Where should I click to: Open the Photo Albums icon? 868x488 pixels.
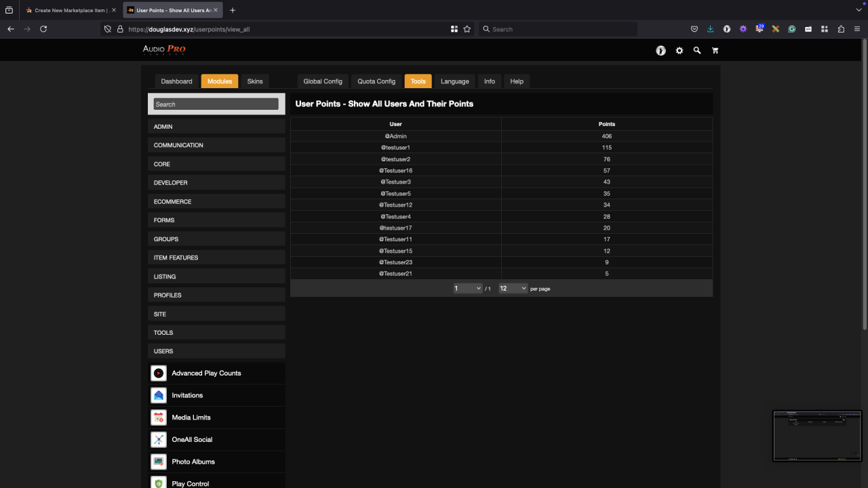pos(158,462)
